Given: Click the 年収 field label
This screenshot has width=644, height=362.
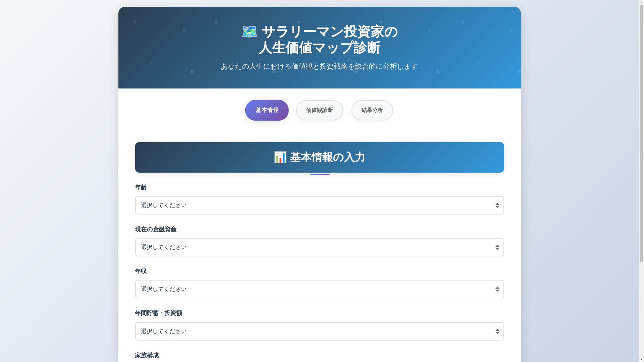Looking at the screenshot, I should pos(141,271).
